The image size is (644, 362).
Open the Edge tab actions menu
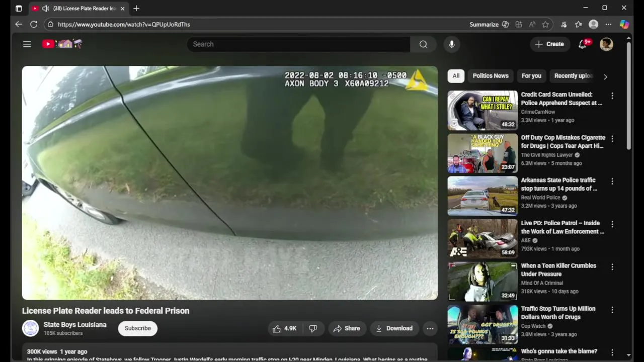pyautogui.click(x=19, y=8)
